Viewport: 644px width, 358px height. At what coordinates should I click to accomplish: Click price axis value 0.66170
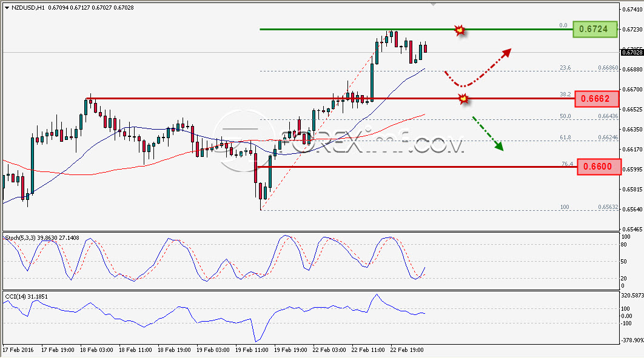pos(632,149)
